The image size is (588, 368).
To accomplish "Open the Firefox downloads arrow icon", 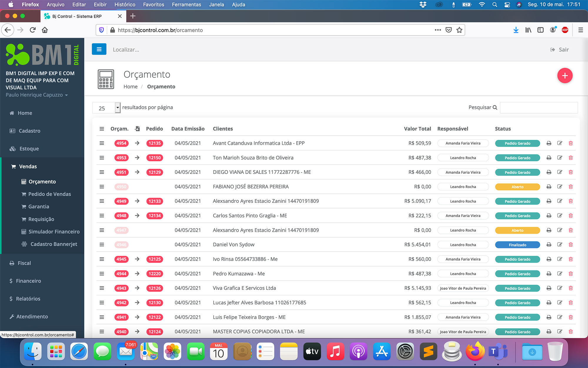I will 516,30.
